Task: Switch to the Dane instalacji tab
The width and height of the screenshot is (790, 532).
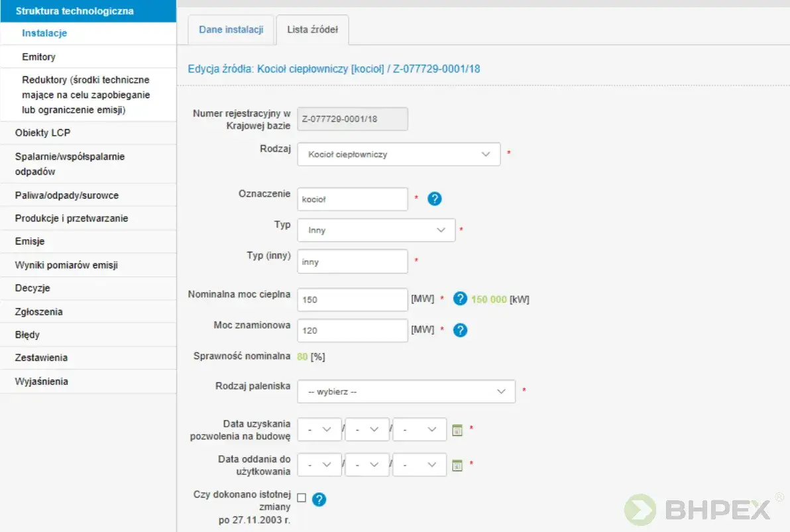Action: click(231, 30)
